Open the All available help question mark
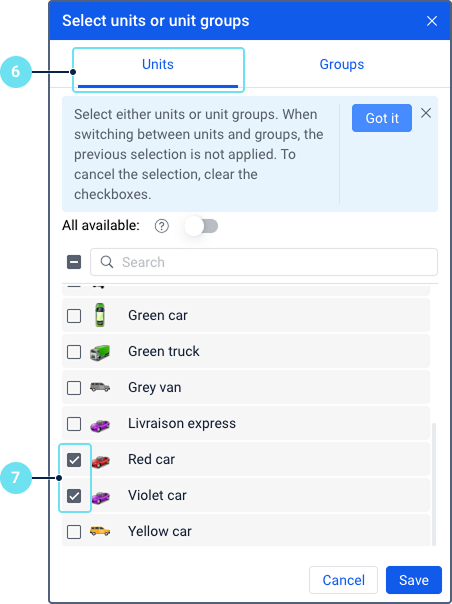 [x=161, y=226]
